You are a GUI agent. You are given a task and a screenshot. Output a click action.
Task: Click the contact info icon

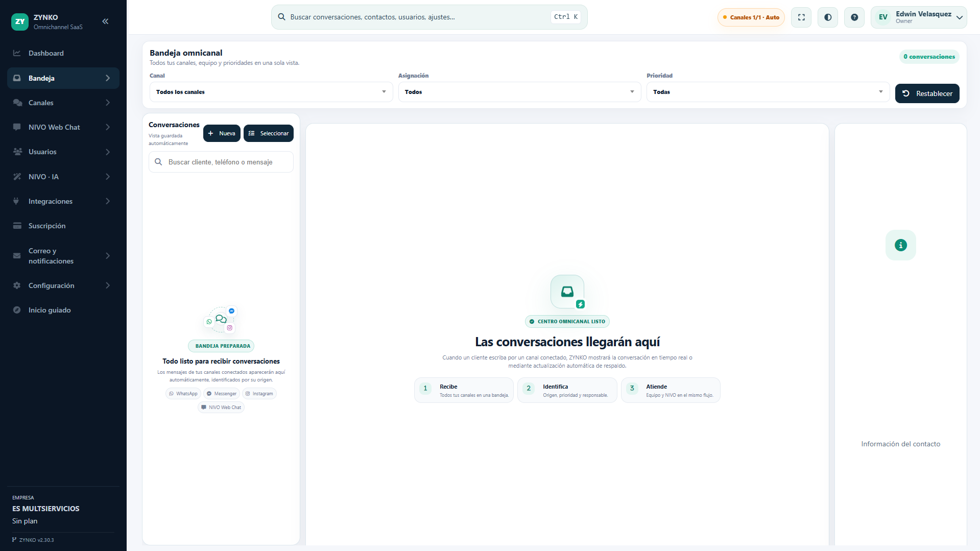[901, 245]
